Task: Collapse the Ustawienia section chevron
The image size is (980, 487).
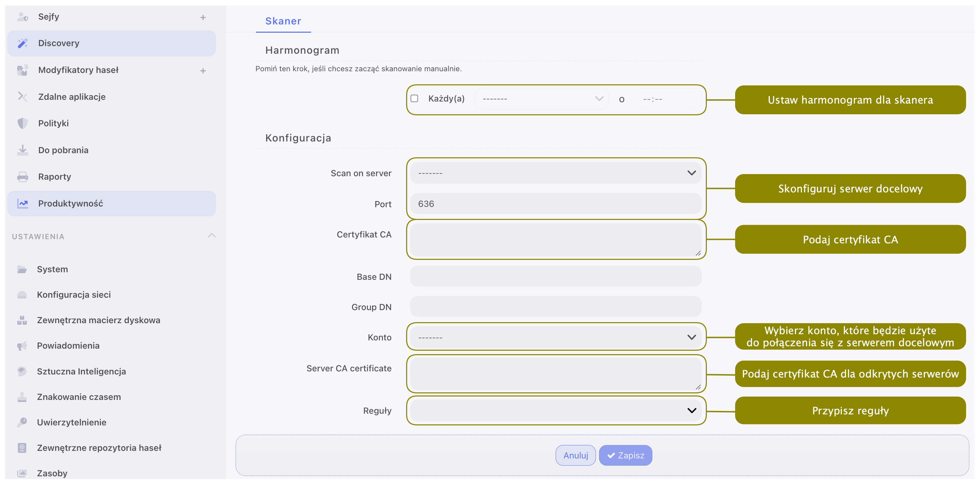Action: point(212,236)
